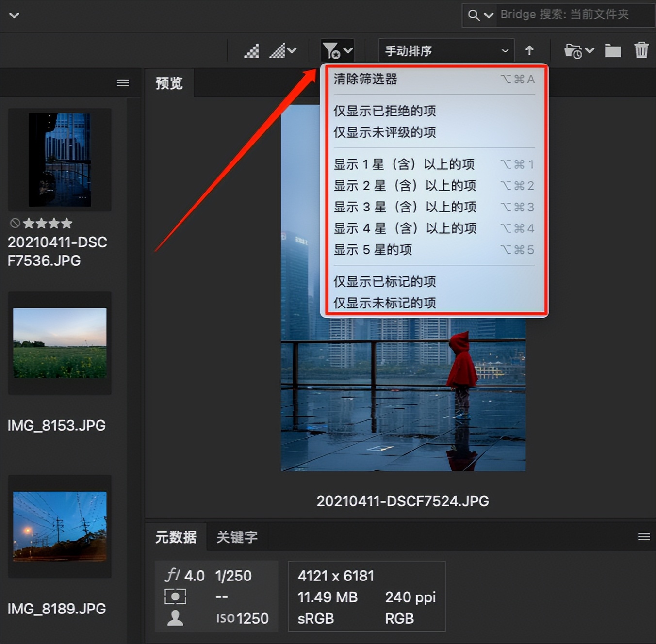Collapse the top panel with the chevron
656x644 pixels.
coord(14,15)
